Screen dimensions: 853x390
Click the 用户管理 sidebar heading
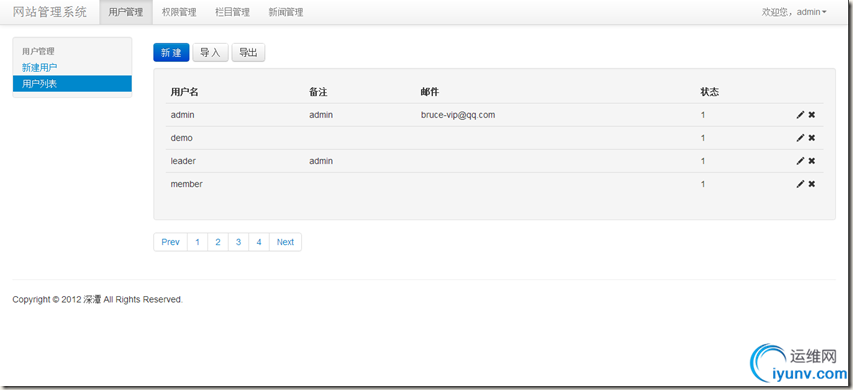pos(38,51)
